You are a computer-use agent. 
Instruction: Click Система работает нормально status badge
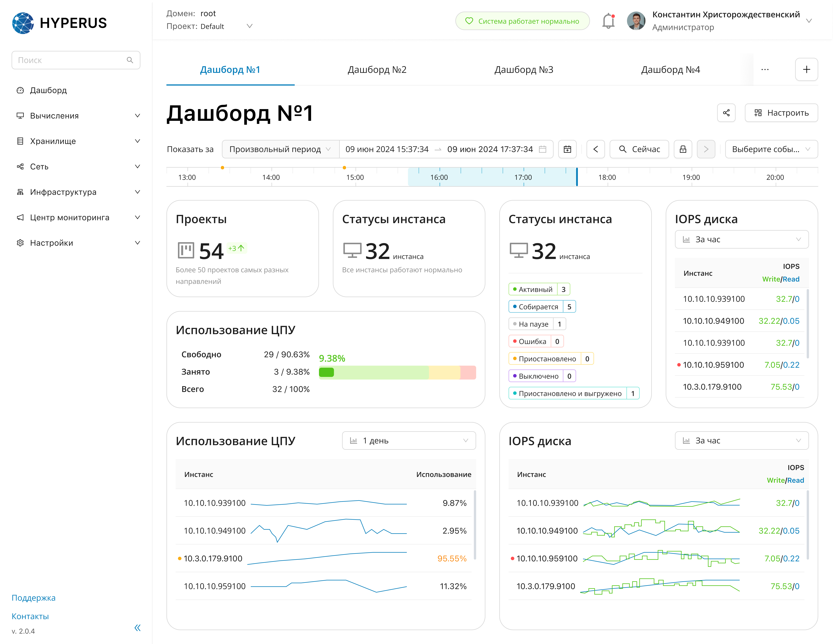click(523, 21)
